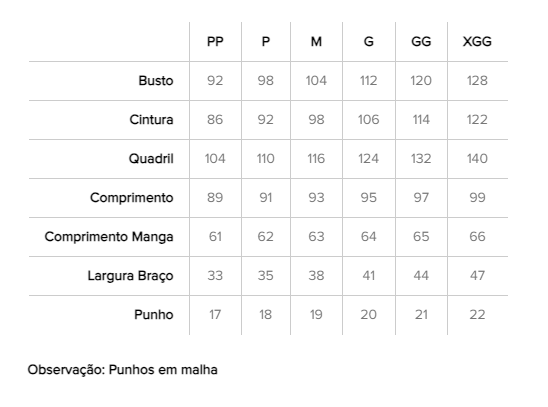Screen dimensions: 548x407
Task: Click the Quadril row label
Action: [x=151, y=159]
